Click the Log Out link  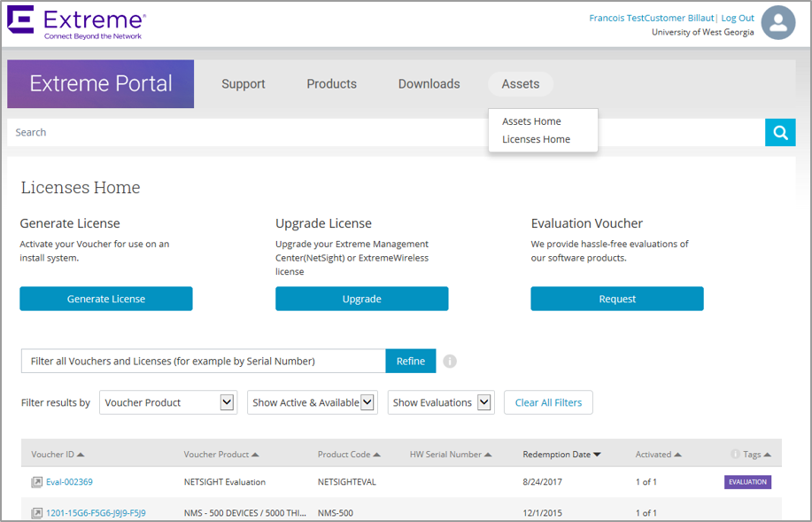(738, 18)
